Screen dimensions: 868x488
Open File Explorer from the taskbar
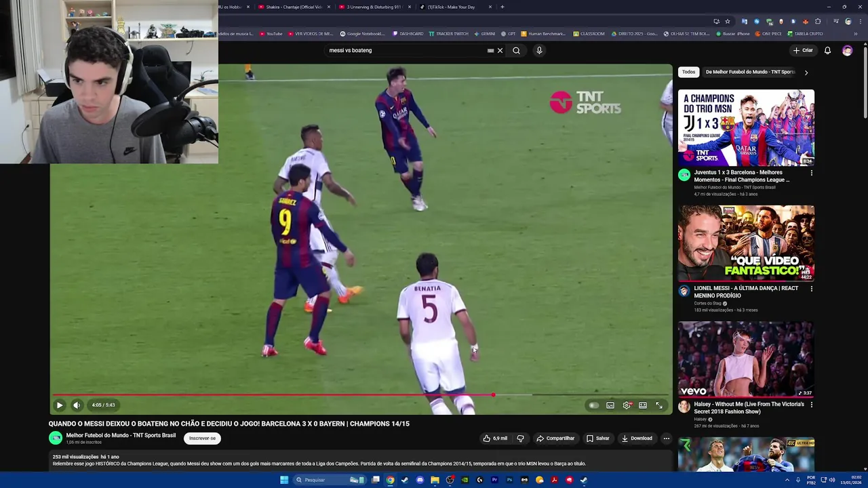coord(435,480)
